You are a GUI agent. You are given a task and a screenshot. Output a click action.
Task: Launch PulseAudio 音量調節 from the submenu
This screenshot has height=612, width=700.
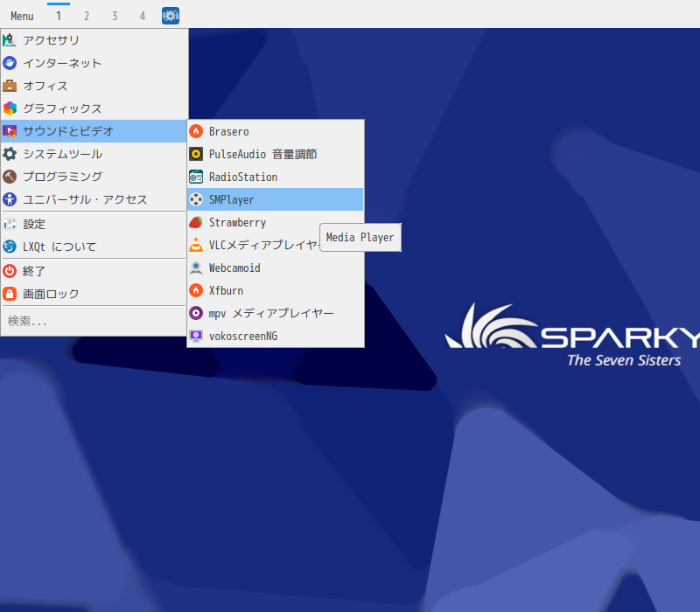276,154
